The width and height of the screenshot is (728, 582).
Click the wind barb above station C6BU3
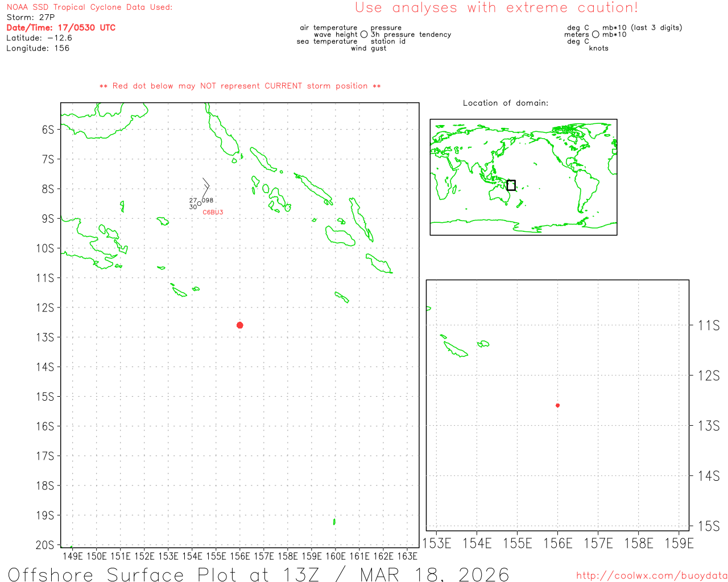click(205, 187)
